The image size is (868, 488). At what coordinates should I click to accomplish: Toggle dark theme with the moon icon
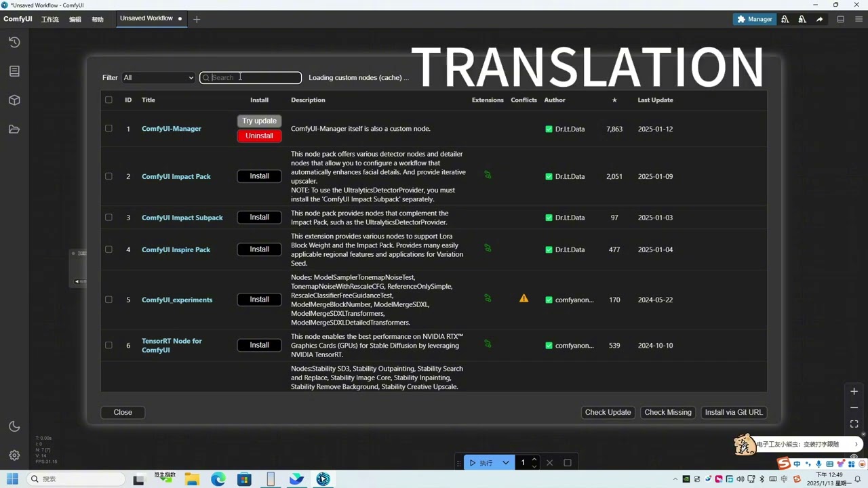pos(14,426)
